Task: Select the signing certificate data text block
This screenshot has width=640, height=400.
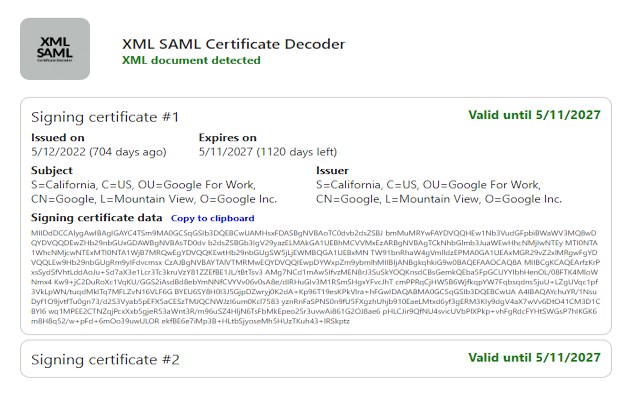Action: pyautogui.click(x=316, y=277)
